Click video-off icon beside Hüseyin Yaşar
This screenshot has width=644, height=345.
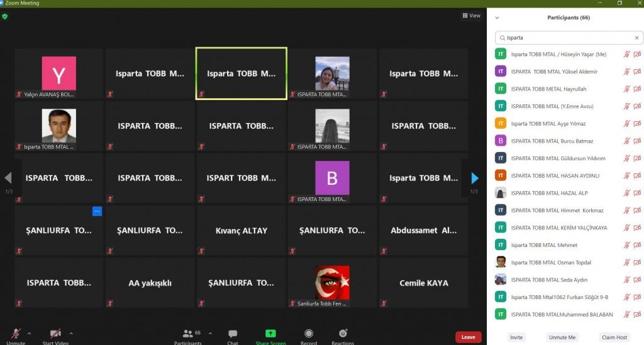[x=637, y=54]
